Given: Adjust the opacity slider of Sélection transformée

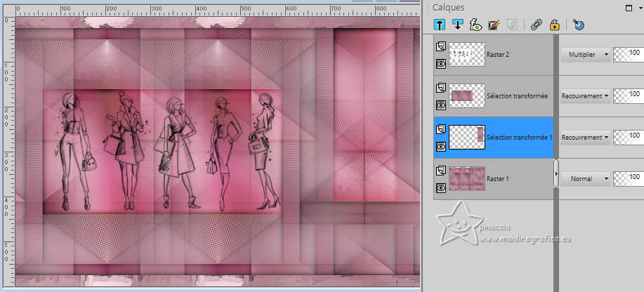Looking at the screenshot, I should coord(629,95).
